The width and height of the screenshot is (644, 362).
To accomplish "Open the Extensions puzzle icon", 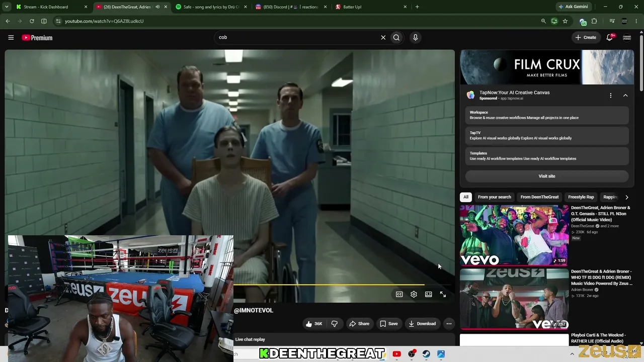I will [x=594, y=21].
